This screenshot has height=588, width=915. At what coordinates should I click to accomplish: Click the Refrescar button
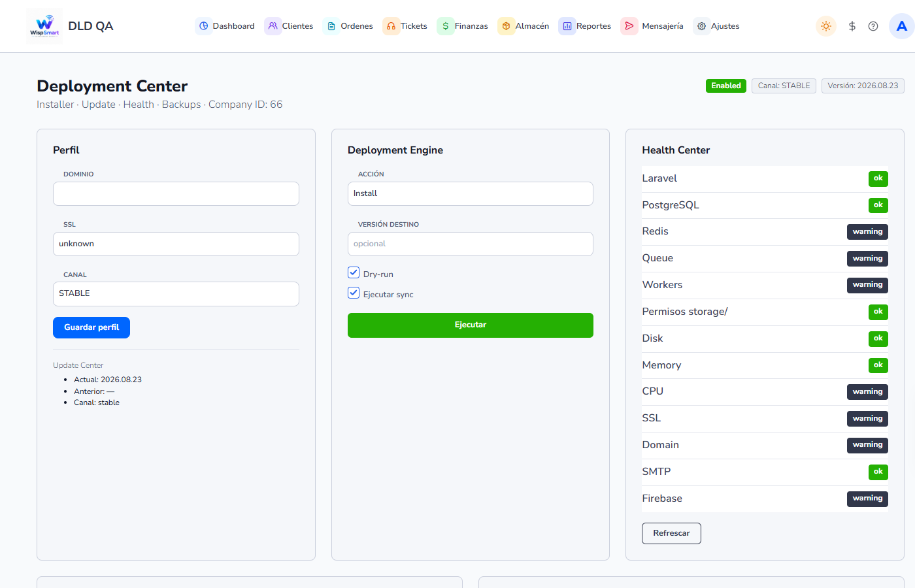(x=671, y=533)
